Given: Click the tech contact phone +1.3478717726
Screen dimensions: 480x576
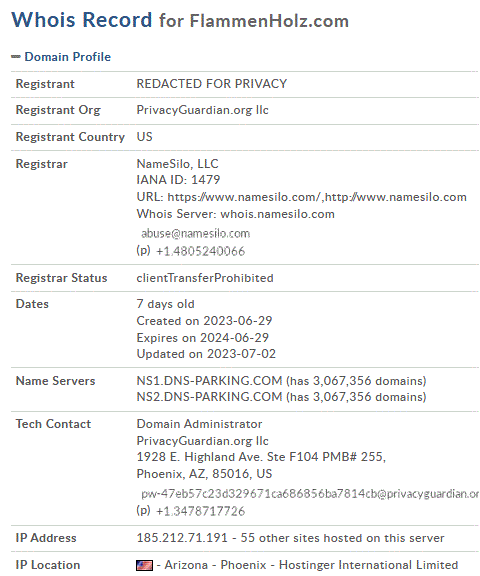Looking at the screenshot, I should coord(201,511).
